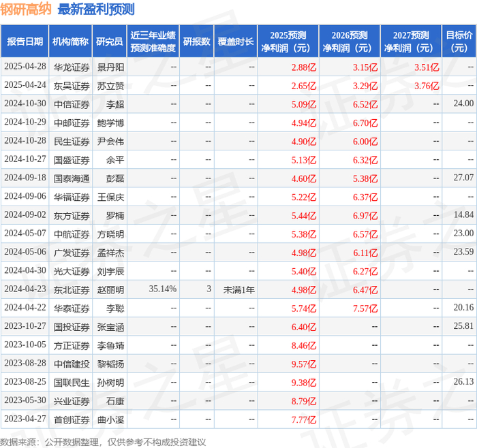This screenshot has height=448, width=477.
Task: Click the 8.46亿 profit forecast value
Action: [x=304, y=345]
